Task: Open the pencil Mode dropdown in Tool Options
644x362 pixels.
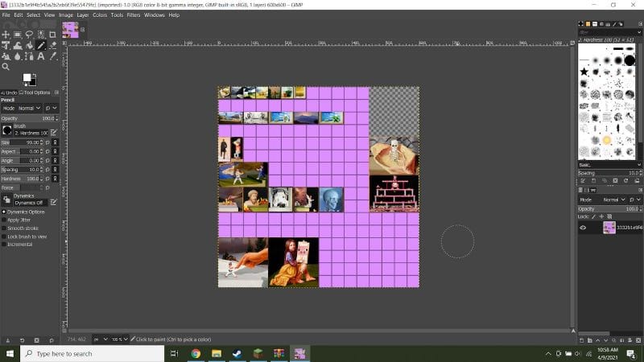Action: (27, 108)
